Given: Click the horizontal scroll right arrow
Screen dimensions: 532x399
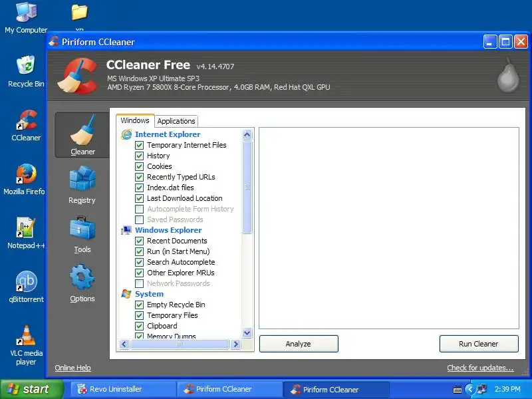Looking at the screenshot, I should [235, 344].
